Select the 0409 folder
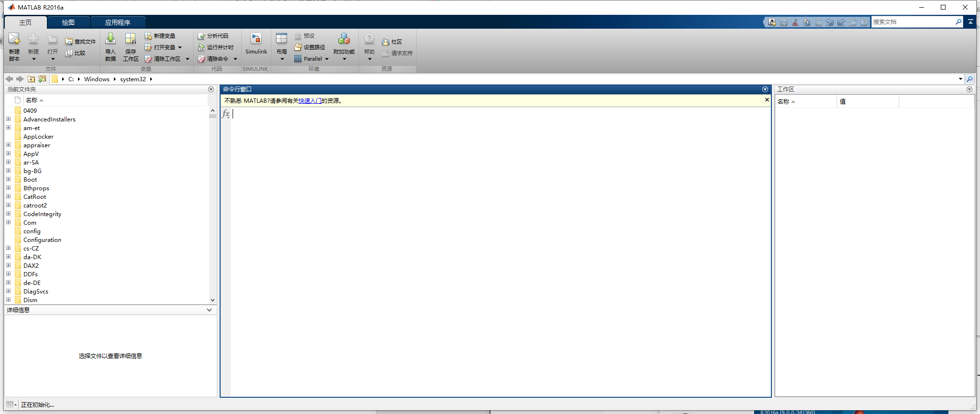This screenshot has height=414, width=980. 30,111
